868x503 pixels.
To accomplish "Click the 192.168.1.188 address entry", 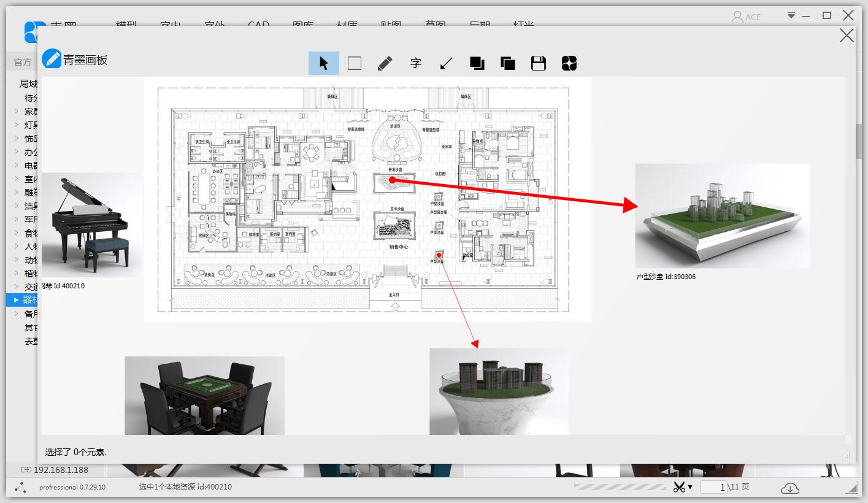I will tap(61, 470).
